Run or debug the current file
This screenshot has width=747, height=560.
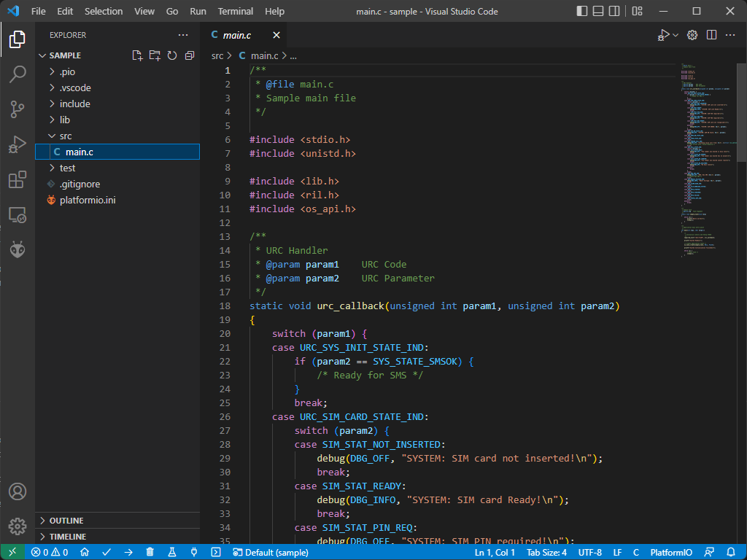pyautogui.click(x=664, y=35)
